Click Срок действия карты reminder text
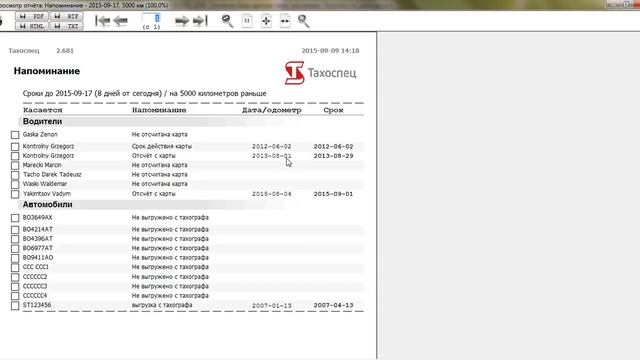 [162, 146]
